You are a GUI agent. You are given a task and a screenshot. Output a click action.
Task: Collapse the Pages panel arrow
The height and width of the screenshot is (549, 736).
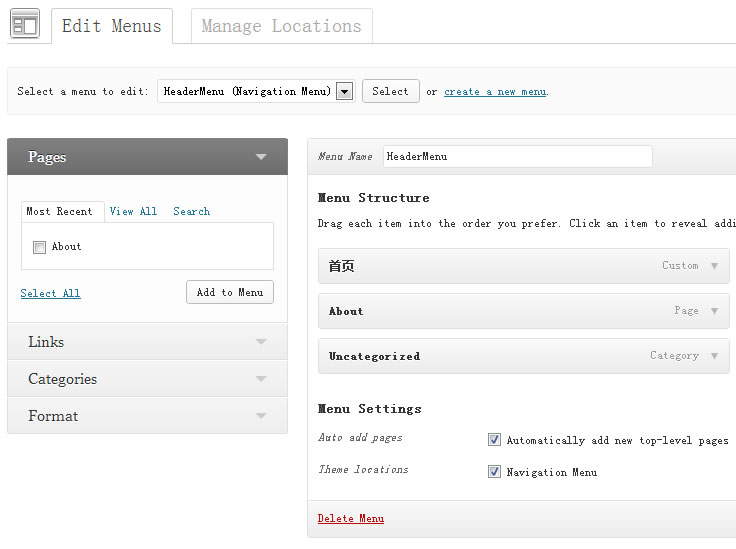261,157
